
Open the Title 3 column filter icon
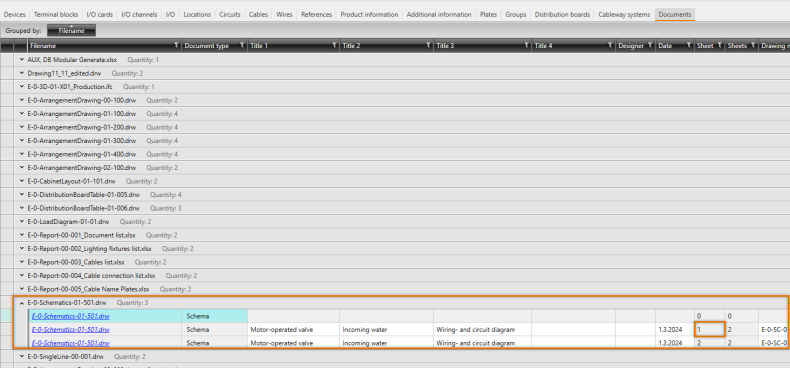coord(526,45)
